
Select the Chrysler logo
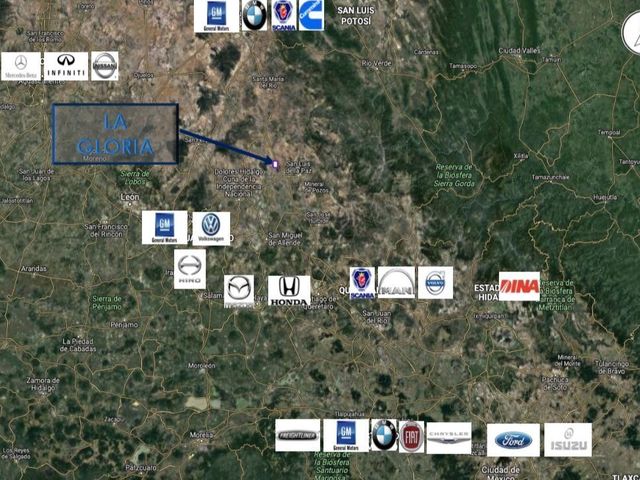tap(449, 438)
